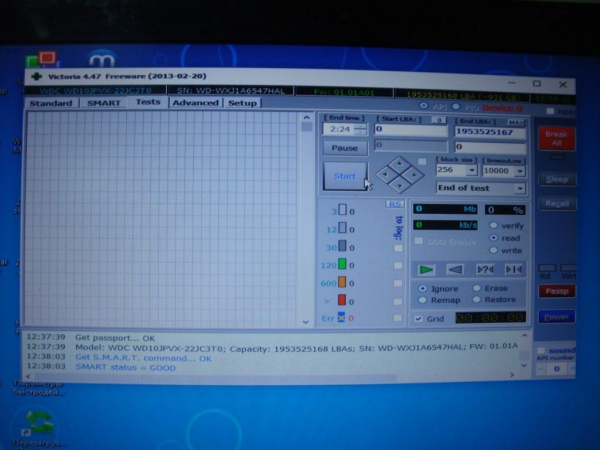The image size is (600, 450).
Task: Select the PIO access mode radio
Action: [x=456, y=107]
